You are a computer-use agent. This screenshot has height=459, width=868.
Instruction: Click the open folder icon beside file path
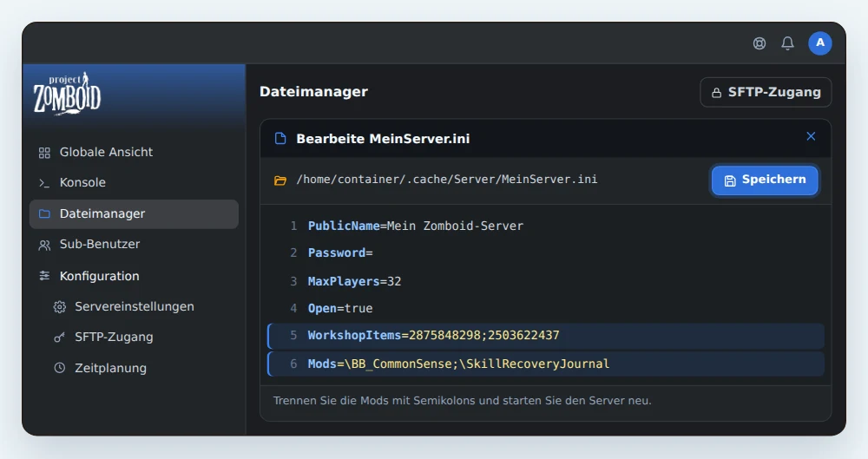point(280,180)
